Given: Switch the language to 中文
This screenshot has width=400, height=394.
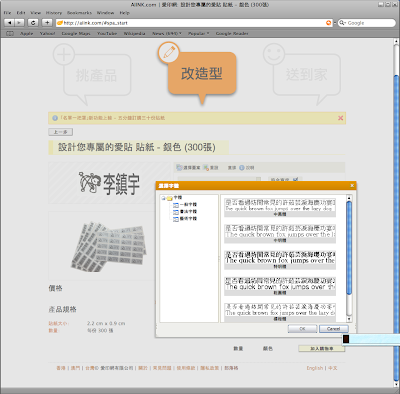Looking at the screenshot, I should 333,368.
